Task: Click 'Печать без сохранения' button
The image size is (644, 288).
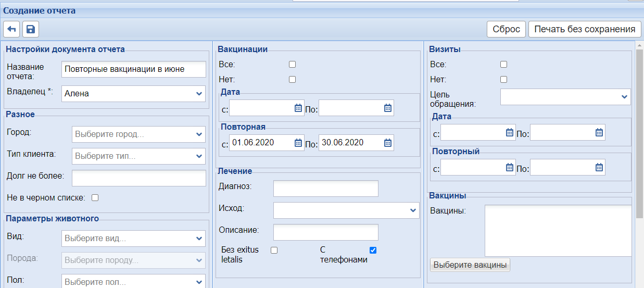Action: (x=584, y=29)
